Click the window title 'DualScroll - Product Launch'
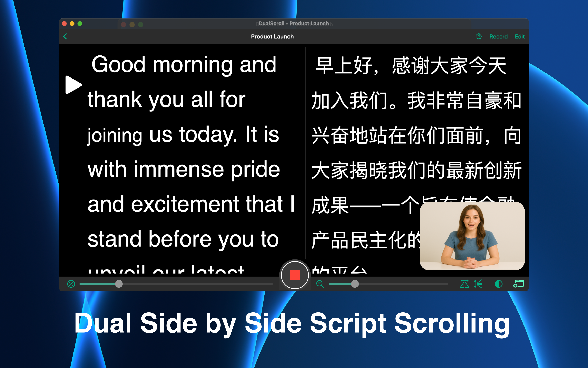 click(x=294, y=23)
